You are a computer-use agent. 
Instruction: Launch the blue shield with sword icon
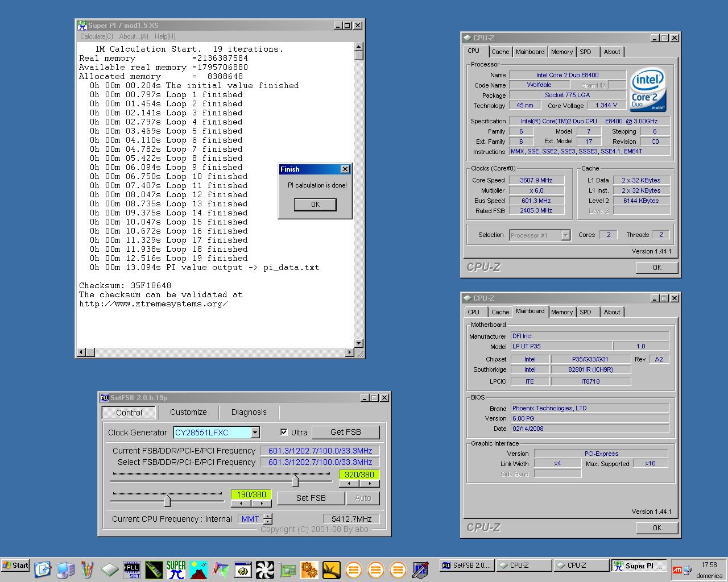tap(420, 569)
